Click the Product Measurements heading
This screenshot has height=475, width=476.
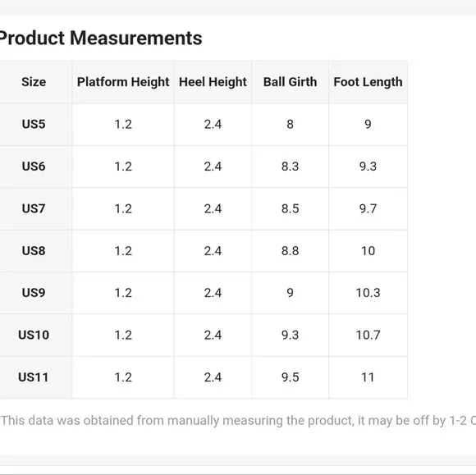pos(100,39)
